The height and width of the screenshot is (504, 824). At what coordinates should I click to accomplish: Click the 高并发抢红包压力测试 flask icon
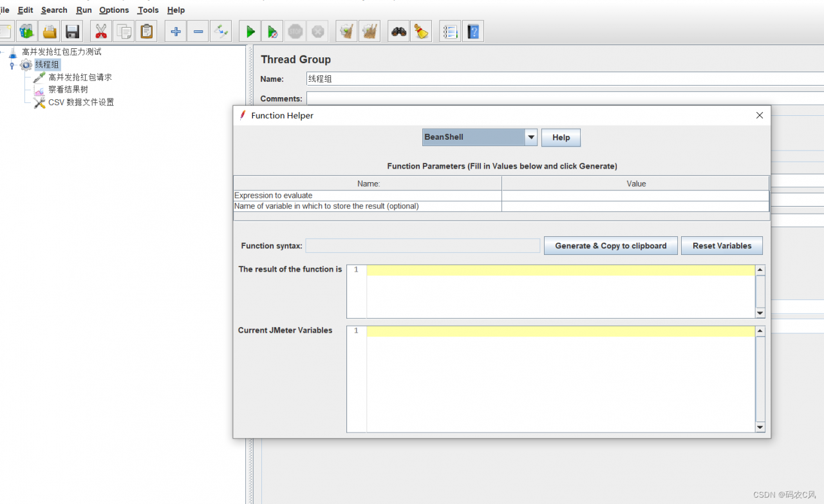[13, 52]
